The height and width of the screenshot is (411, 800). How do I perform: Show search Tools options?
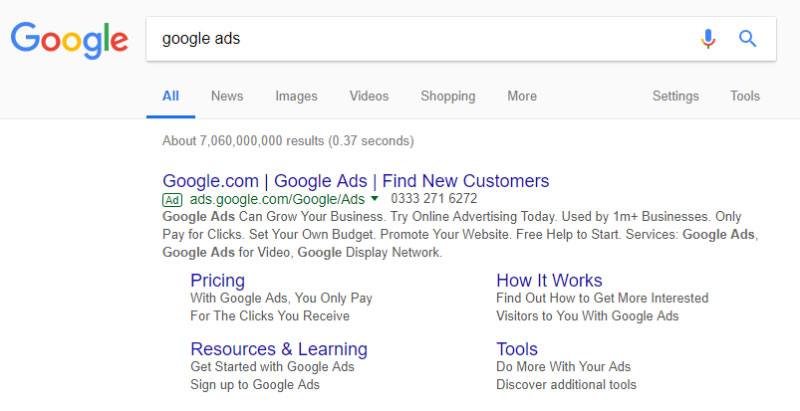tap(745, 96)
